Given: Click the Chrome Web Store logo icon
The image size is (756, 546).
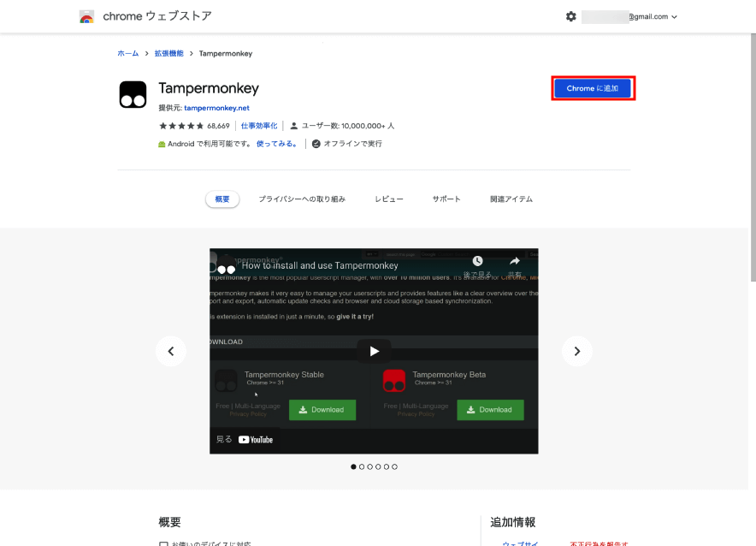Looking at the screenshot, I should coord(86,16).
